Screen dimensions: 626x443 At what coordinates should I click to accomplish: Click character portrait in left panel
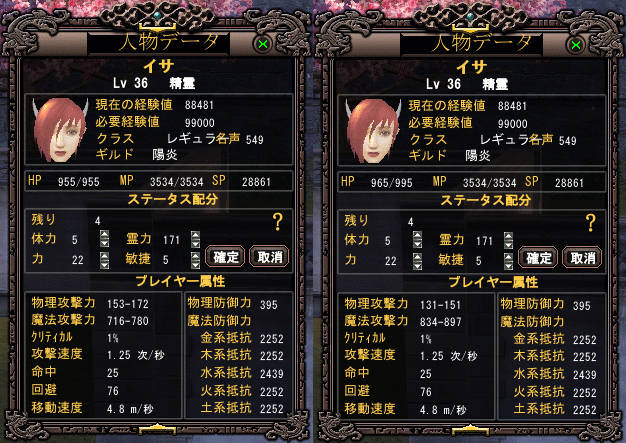point(60,130)
